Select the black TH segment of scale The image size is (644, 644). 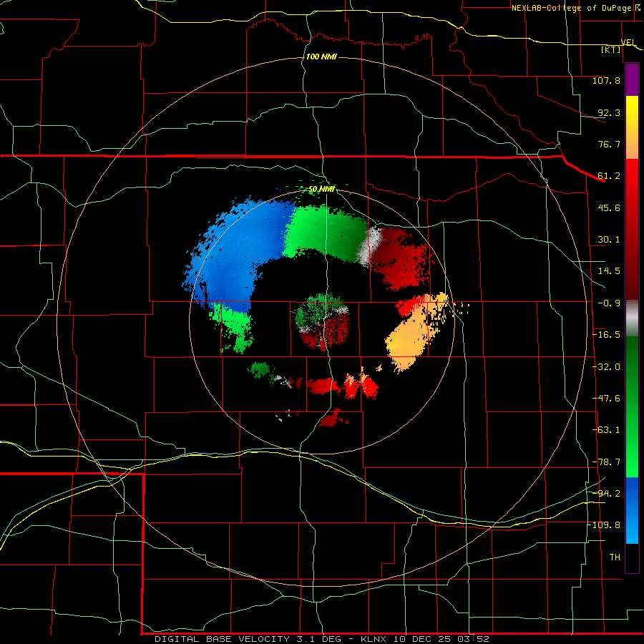632,557
